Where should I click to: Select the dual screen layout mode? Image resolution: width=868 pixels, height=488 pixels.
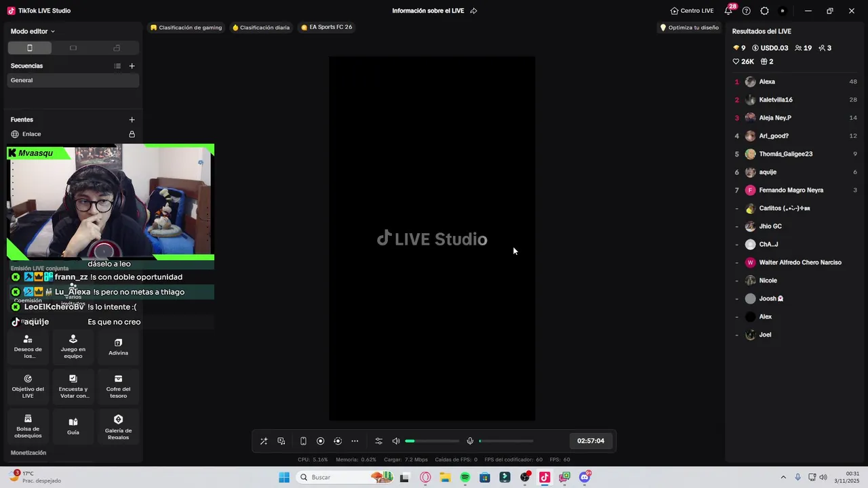point(117,48)
